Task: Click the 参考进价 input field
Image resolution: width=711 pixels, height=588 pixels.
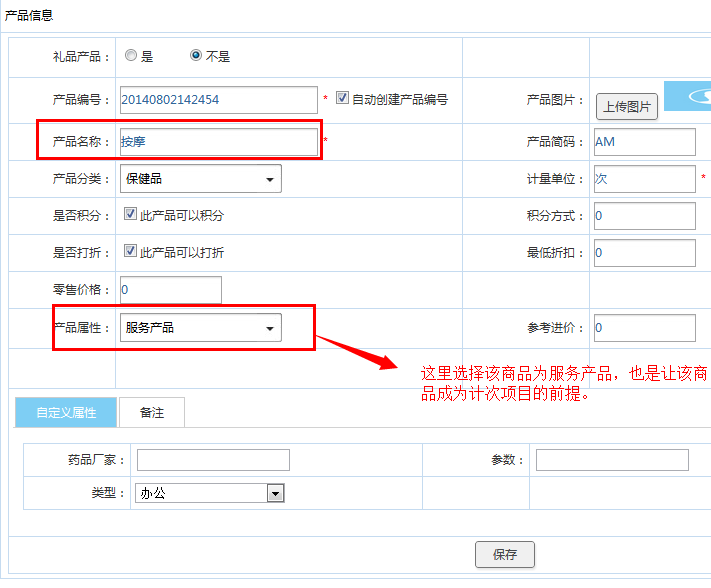Action: pos(644,328)
